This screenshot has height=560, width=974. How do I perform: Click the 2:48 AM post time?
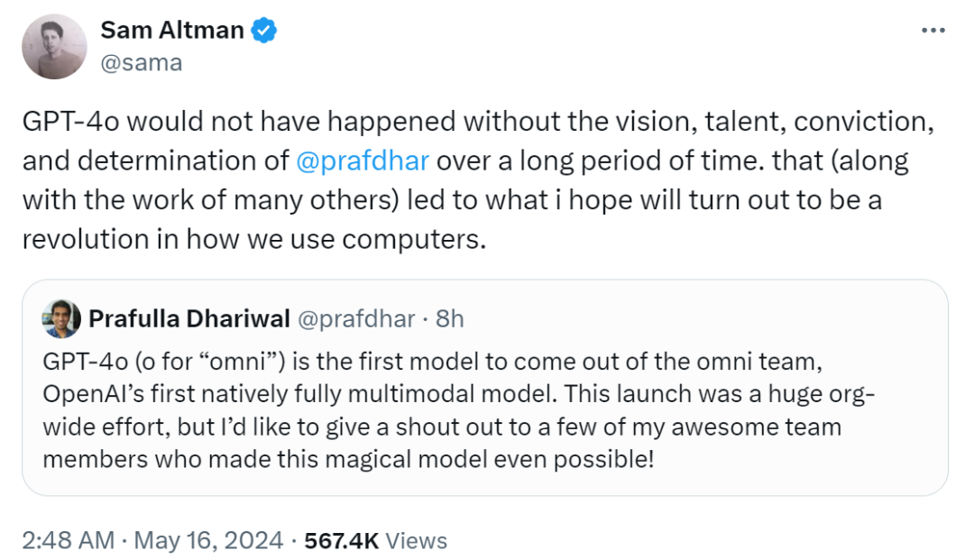68,540
